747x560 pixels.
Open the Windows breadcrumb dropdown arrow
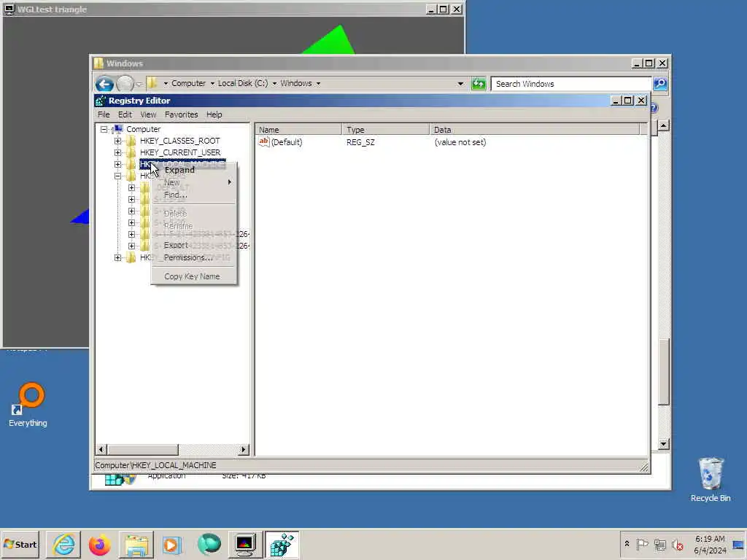318,84
